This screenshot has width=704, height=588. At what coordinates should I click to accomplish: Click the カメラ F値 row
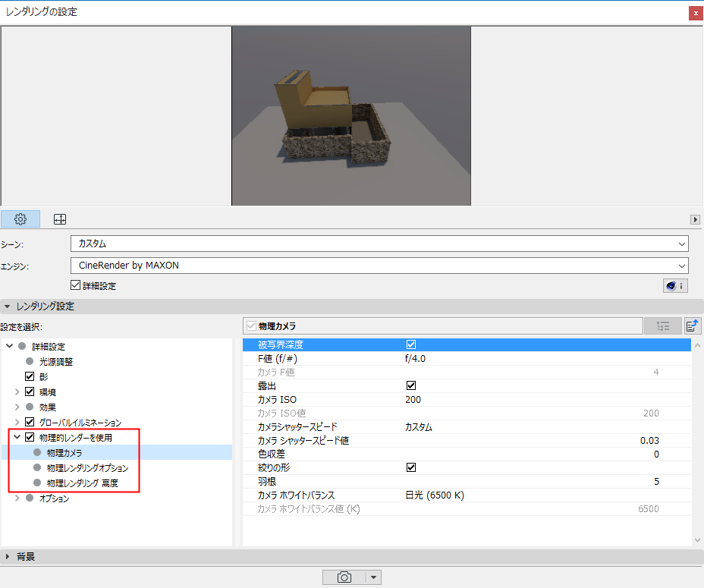[x=467, y=372]
